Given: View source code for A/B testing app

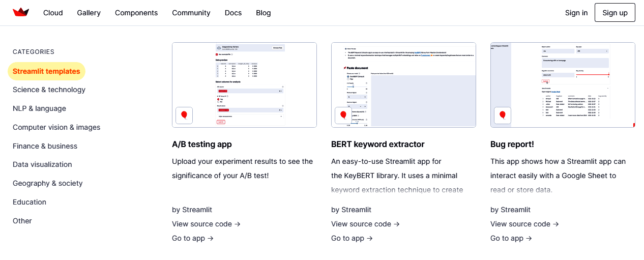Looking at the screenshot, I should (x=206, y=224).
